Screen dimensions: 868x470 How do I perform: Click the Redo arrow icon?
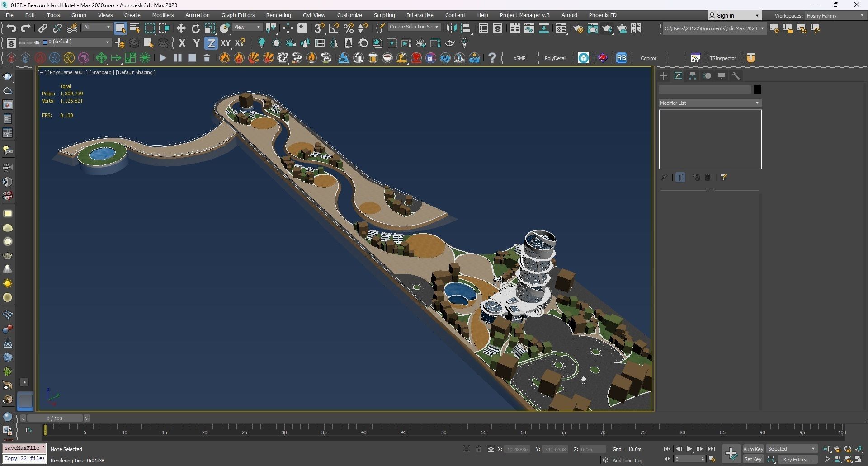point(26,28)
